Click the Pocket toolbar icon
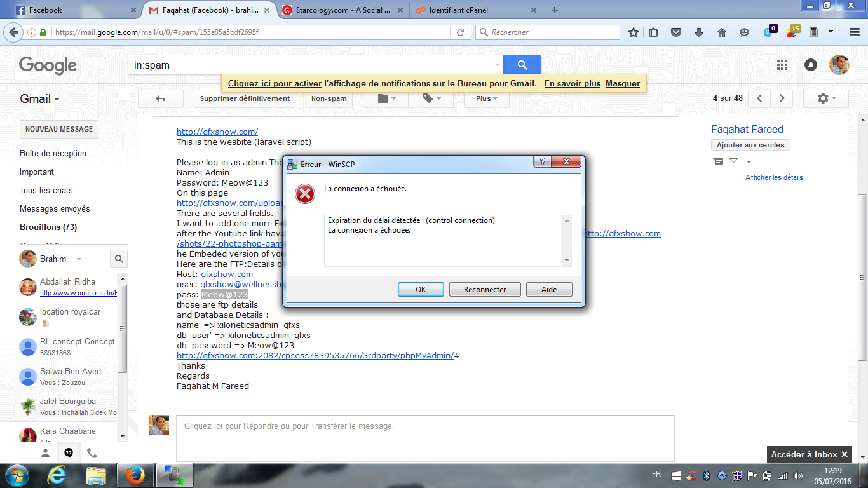This screenshot has height=488, width=868. click(x=676, y=32)
